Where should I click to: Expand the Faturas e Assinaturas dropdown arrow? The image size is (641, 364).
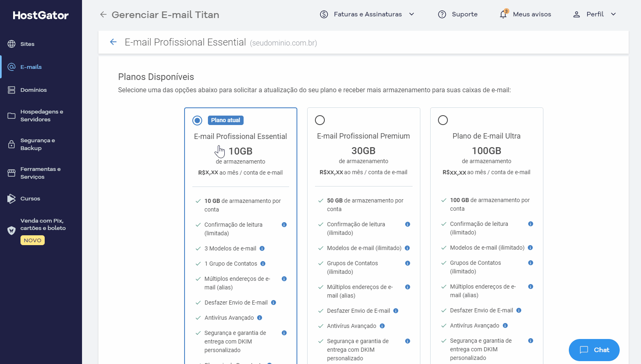[x=412, y=14]
